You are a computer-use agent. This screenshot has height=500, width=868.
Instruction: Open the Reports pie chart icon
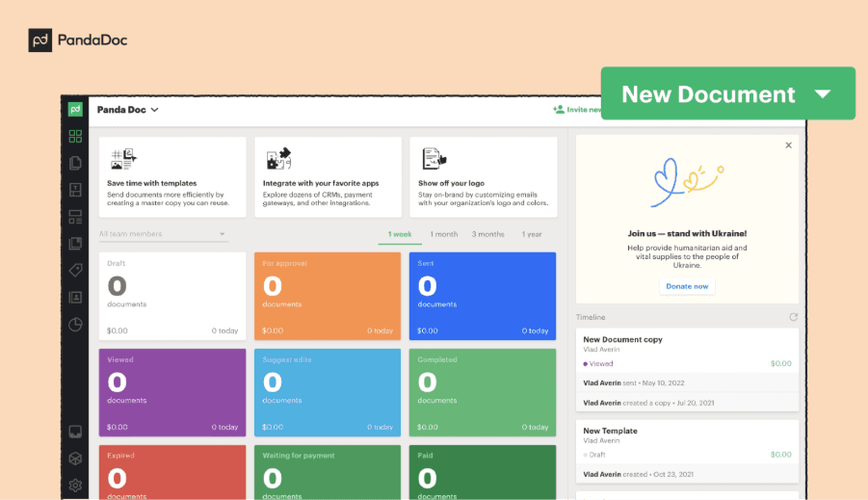(75, 324)
